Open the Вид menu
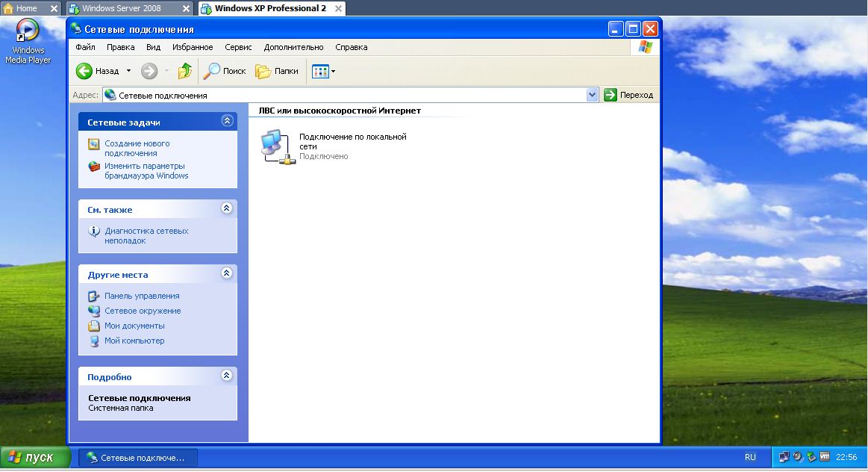Viewport: 868px width, 472px height. point(153,47)
